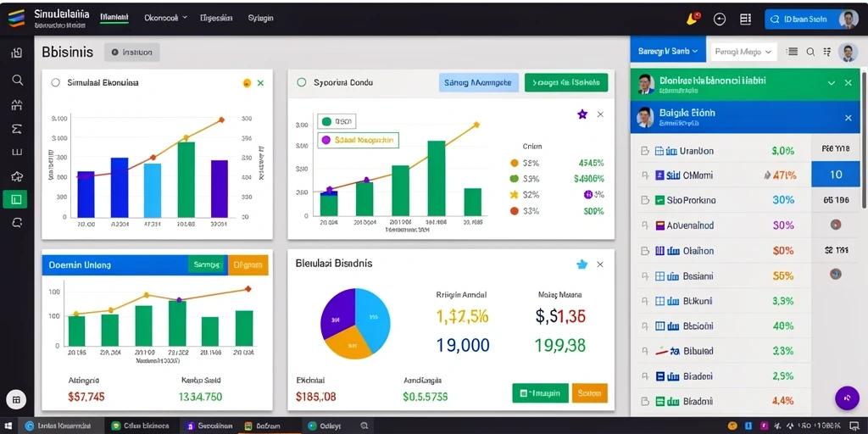868x434 pixels.
Task: Click the blue Sanng Manngcte button
Action: coord(478,82)
